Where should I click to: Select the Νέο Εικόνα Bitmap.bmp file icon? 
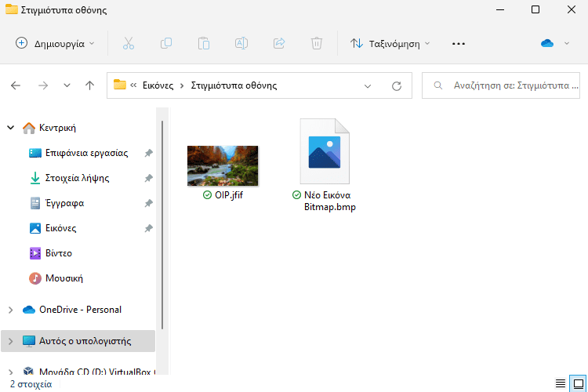click(325, 151)
